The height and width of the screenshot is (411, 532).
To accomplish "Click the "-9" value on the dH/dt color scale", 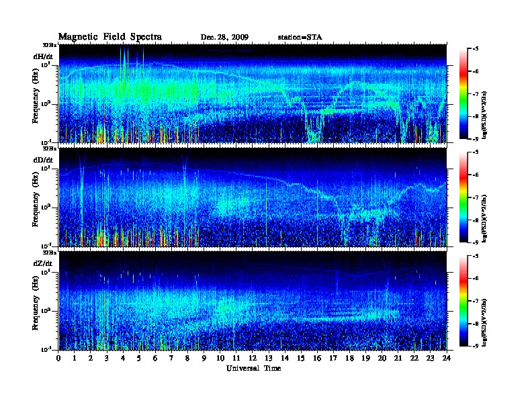I will click(476, 139).
